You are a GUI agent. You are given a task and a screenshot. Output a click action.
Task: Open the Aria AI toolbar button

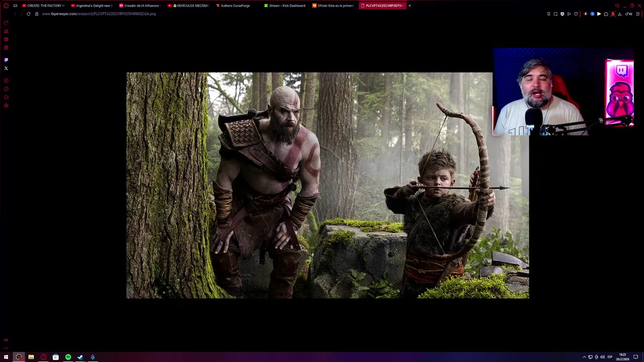629,14
